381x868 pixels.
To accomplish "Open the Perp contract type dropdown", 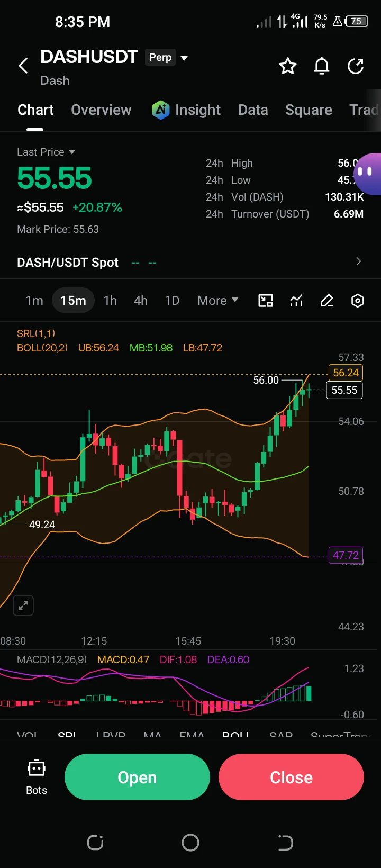I will pyautogui.click(x=167, y=57).
